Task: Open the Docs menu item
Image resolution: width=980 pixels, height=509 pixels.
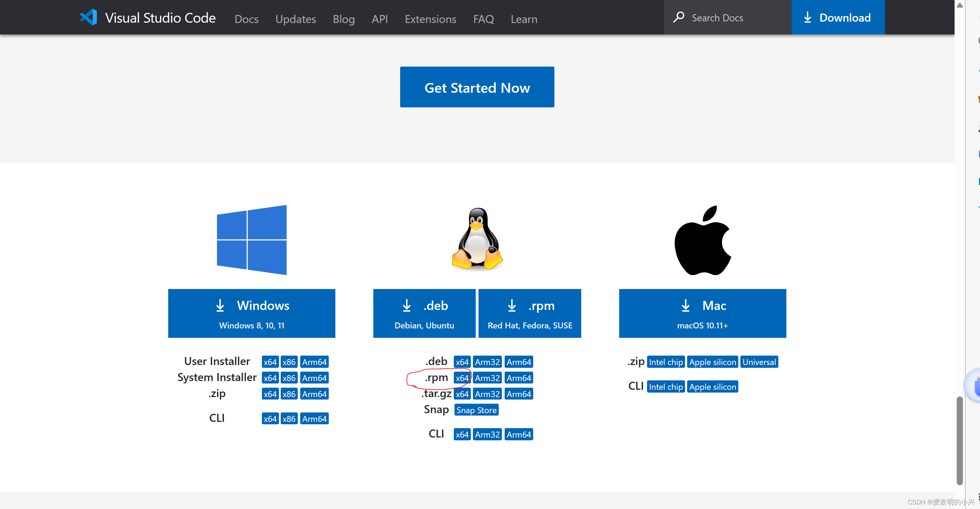Action: point(246,18)
